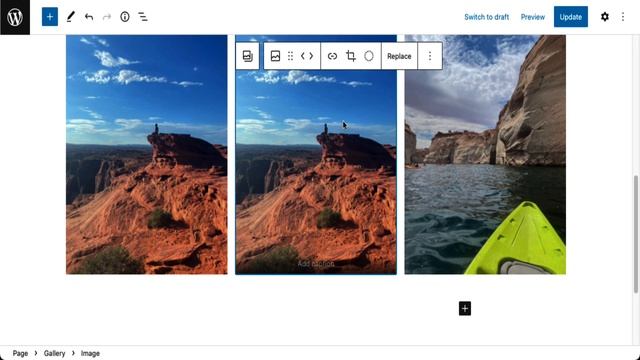Open the top bar Options menu
The width and height of the screenshot is (640, 360).
click(623, 17)
